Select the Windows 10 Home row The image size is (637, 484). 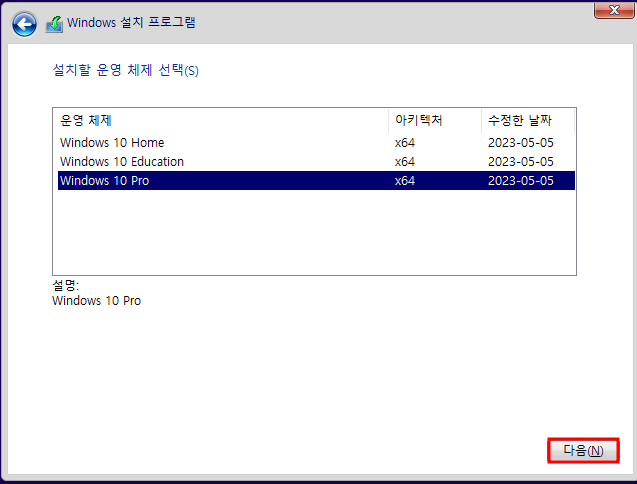click(316, 143)
